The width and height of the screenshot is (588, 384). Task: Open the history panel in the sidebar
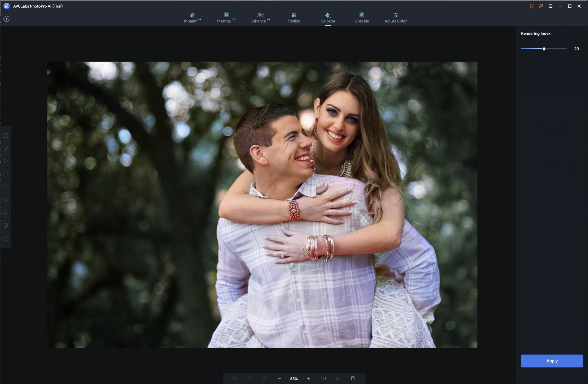click(6, 238)
